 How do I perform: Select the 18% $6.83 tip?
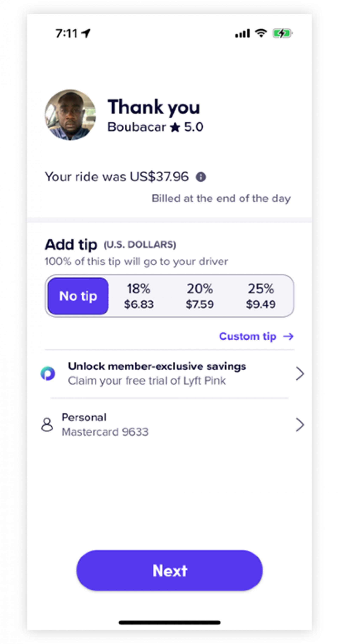(139, 296)
